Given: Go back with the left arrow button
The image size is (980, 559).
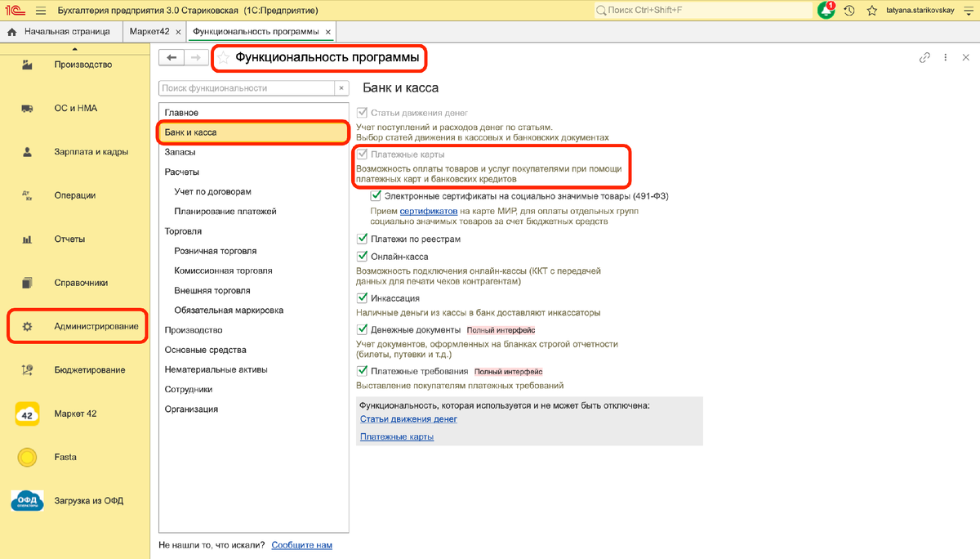Looking at the screenshot, I should coord(171,57).
